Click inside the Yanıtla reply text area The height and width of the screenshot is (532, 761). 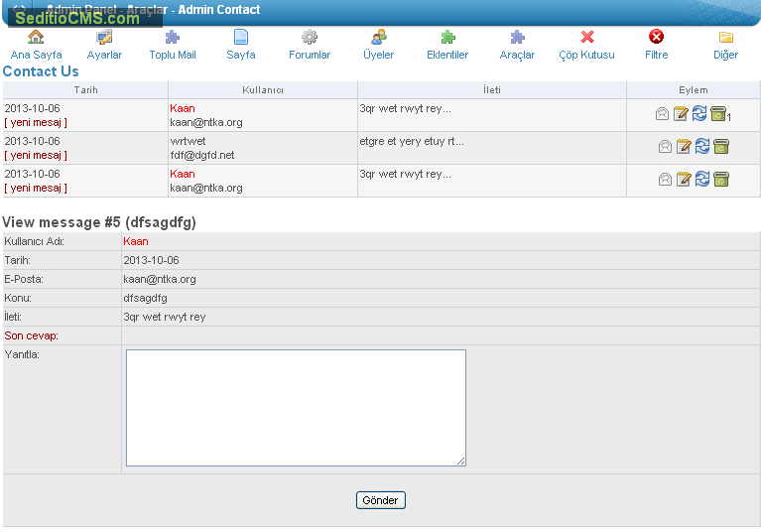tap(296, 407)
